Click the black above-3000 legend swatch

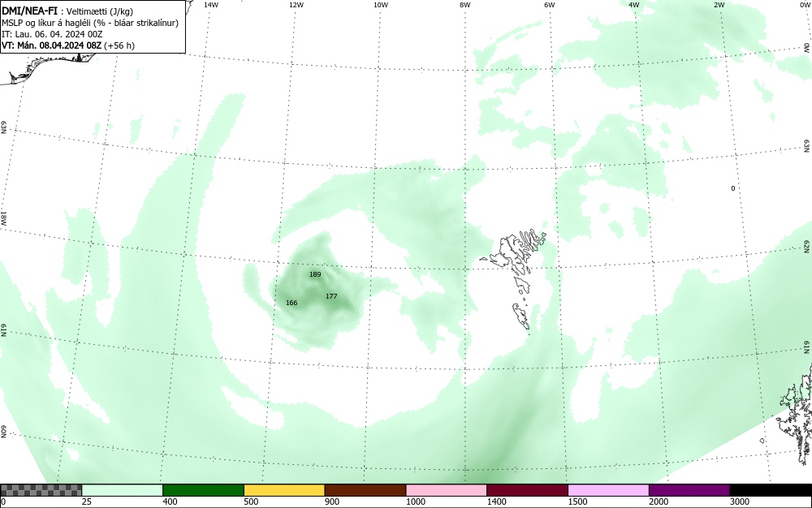[771, 490]
